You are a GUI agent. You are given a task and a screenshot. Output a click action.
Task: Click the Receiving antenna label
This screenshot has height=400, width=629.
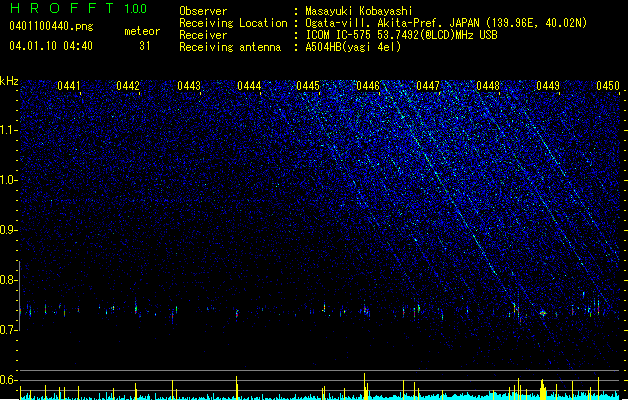230,47
